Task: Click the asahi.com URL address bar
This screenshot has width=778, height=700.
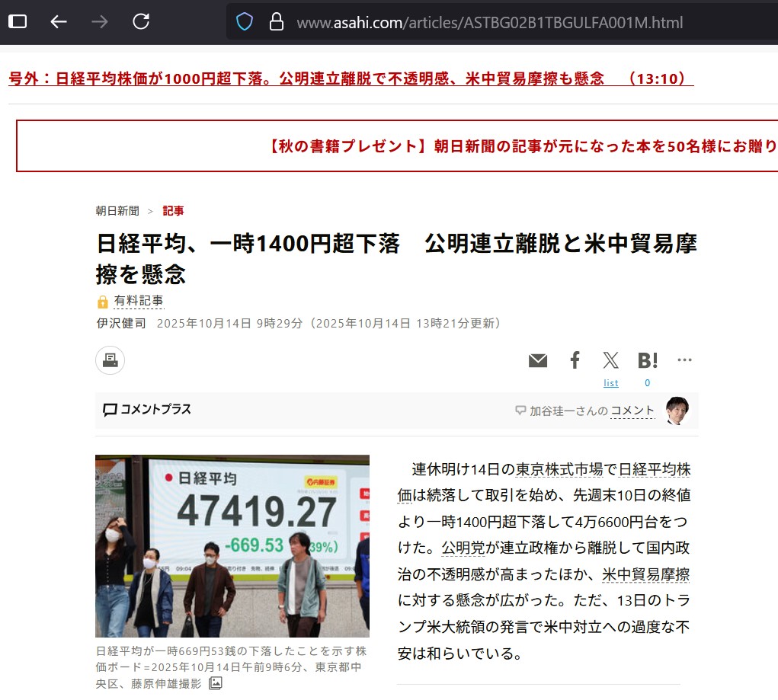Action: click(x=488, y=23)
